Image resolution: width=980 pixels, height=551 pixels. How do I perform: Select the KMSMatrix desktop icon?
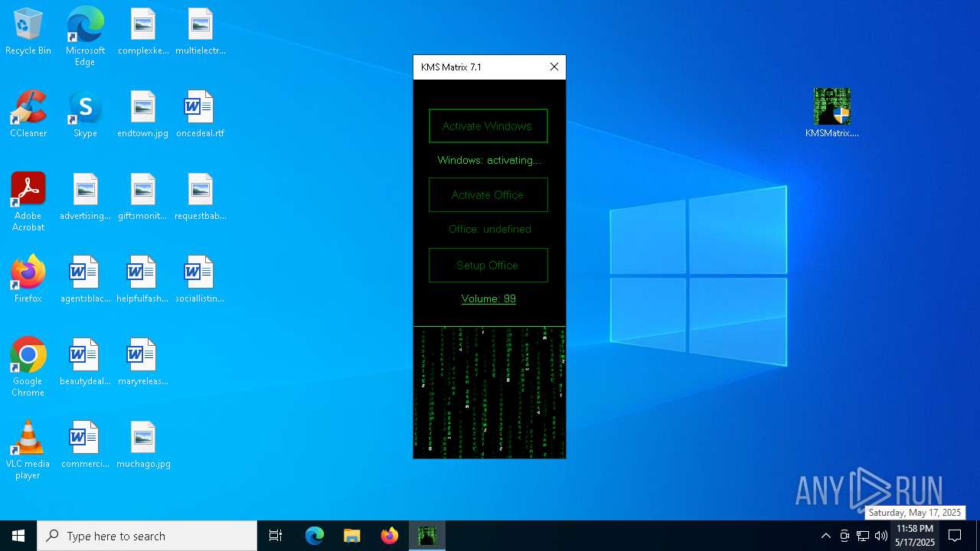pyautogui.click(x=832, y=113)
